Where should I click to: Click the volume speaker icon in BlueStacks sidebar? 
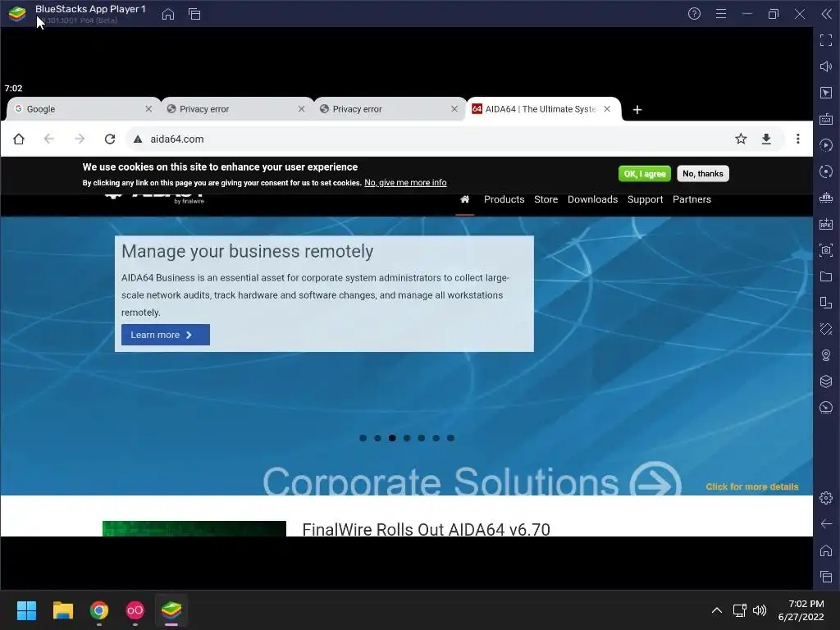click(826, 66)
